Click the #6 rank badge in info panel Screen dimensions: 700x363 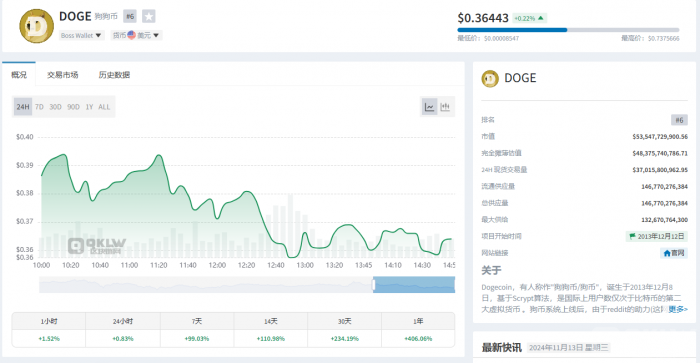[679, 120]
